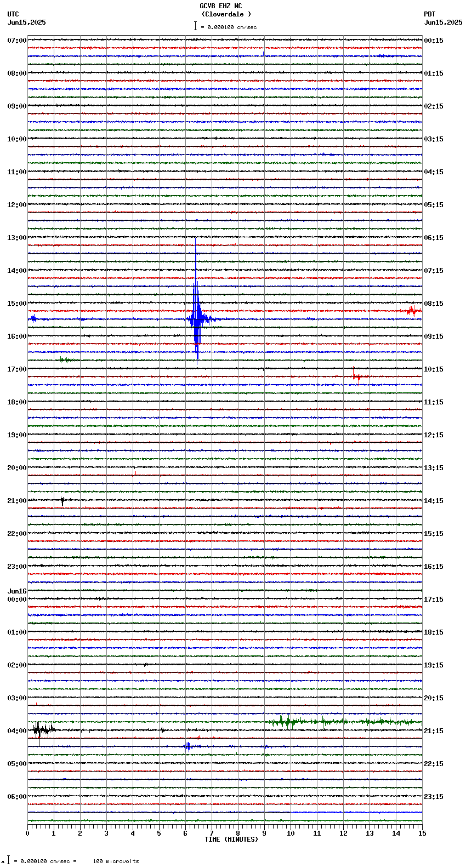The height and width of the screenshot is (868, 466).
Task: Click the 10:15 PDT time label
Action: click(434, 369)
